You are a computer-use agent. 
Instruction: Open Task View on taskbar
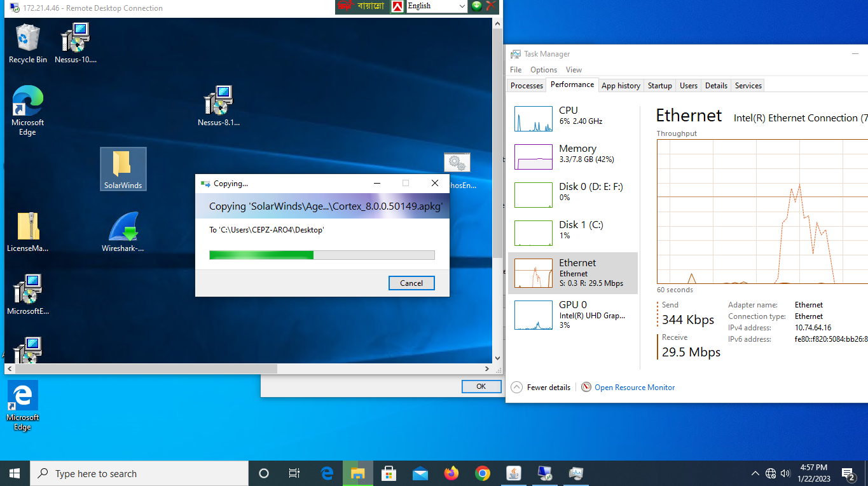tap(294, 473)
